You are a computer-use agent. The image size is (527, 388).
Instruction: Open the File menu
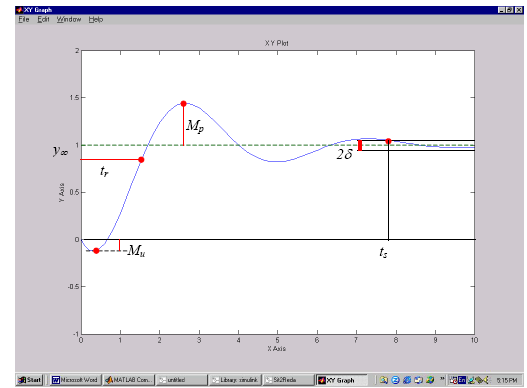point(24,20)
